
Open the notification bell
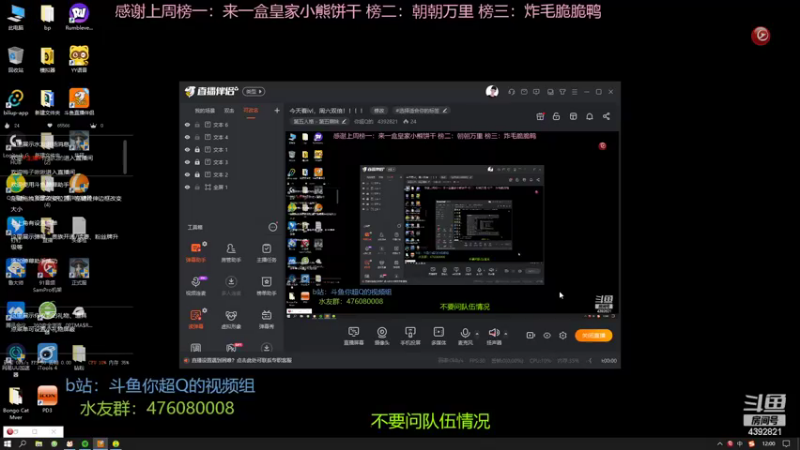589,116
